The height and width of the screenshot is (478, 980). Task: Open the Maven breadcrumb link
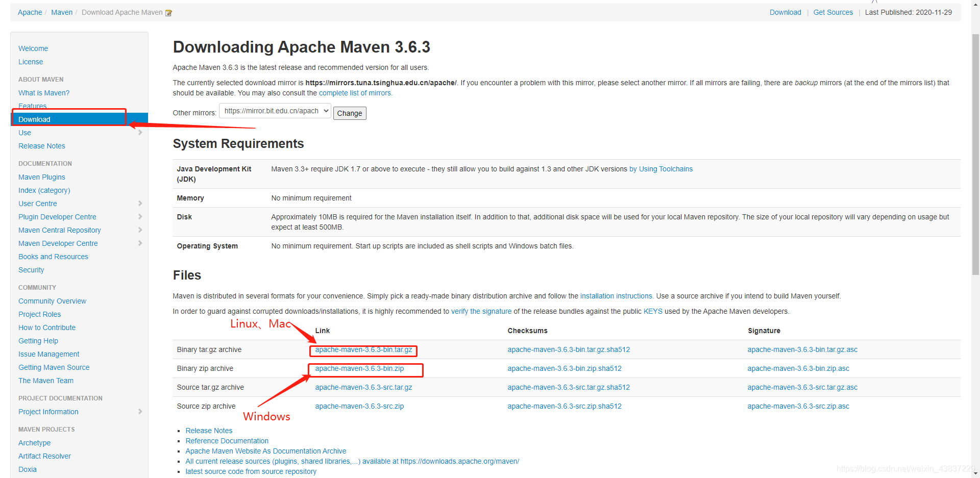(62, 12)
